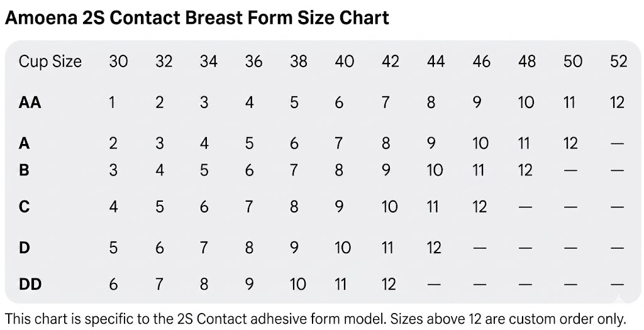The height and width of the screenshot is (330, 644).
Task: Select the B cup row label
Action: [x=25, y=170]
